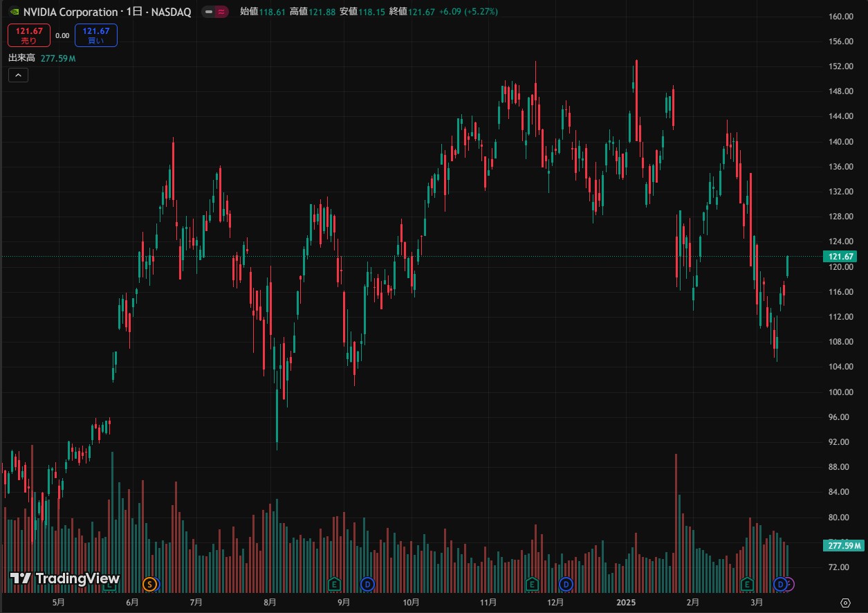Click the 11月 label on time axis
Viewport: 868px width, 613px height.
(x=488, y=603)
